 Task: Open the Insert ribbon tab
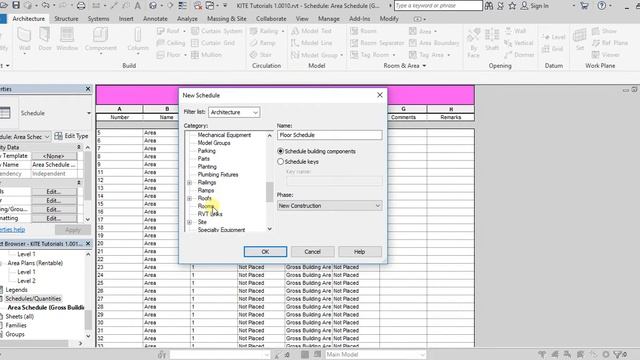(x=126, y=19)
